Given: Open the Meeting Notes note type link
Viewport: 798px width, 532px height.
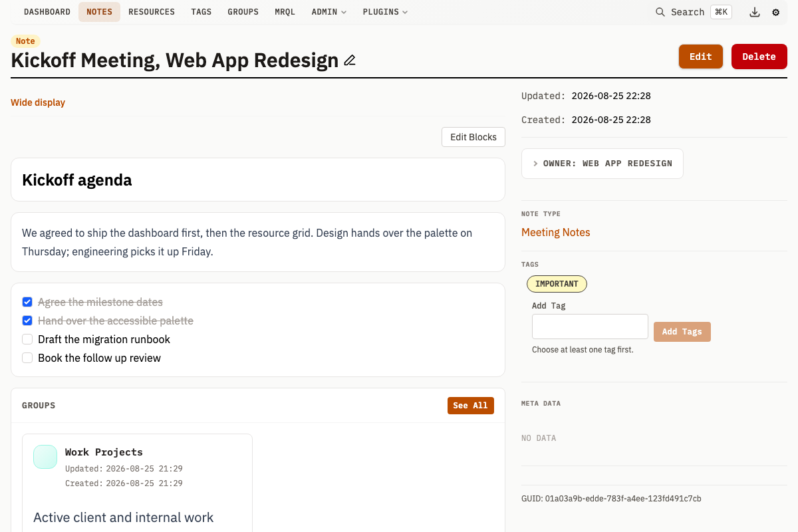Looking at the screenshot, I should click(x=556, y=232).
